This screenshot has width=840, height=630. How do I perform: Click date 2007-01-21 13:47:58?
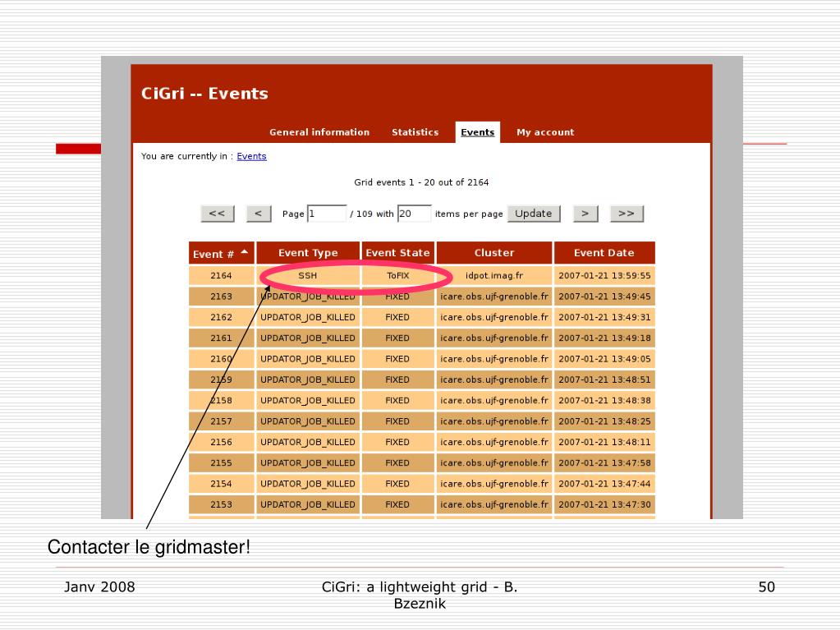(604, 463)
